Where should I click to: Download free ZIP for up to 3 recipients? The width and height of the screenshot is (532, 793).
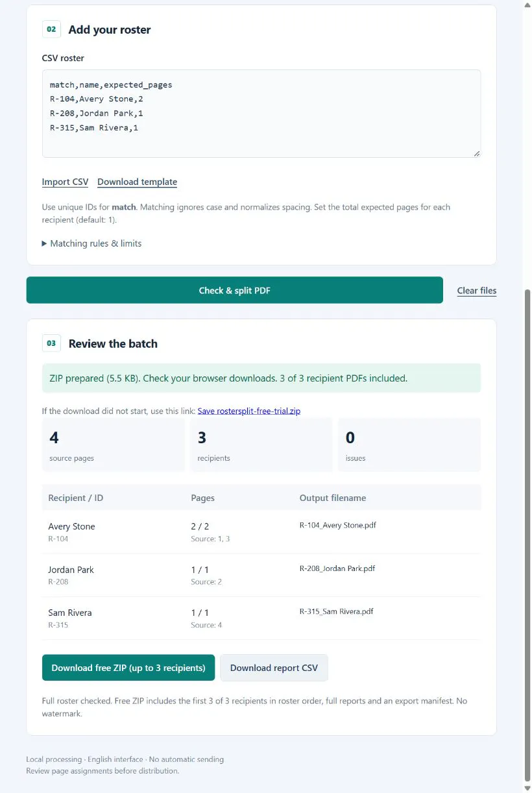(128, 668)
